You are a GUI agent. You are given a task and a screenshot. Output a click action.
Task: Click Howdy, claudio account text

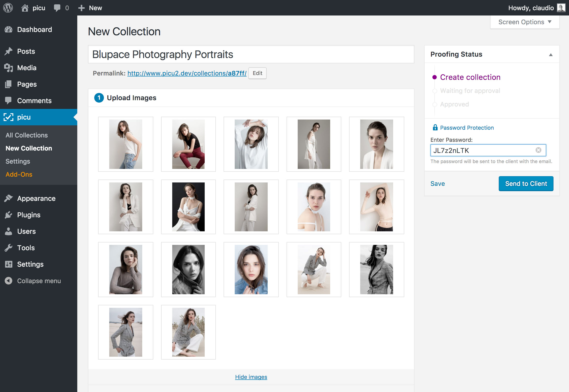click(x=531, y=8)
